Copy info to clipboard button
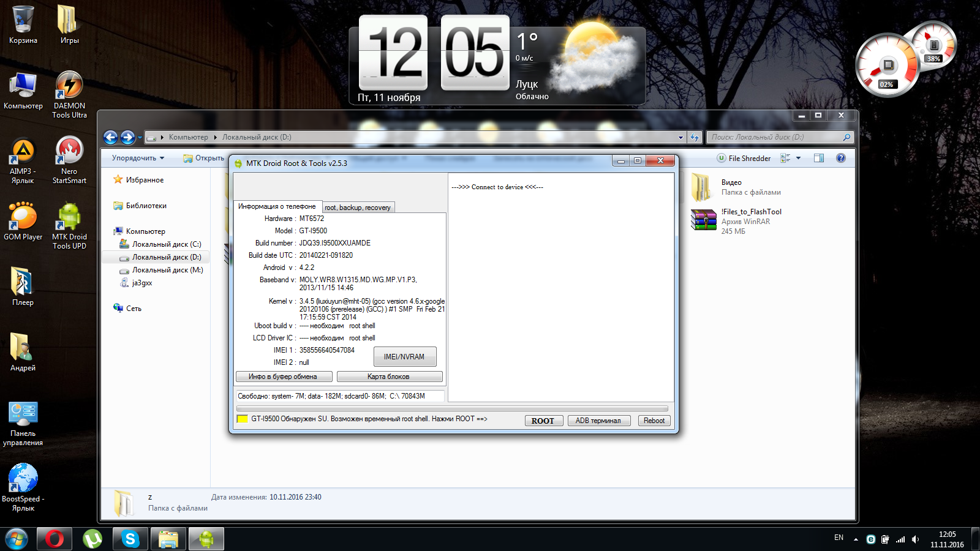Viewport: 980px width, 551px height. (x=284, y=377)
